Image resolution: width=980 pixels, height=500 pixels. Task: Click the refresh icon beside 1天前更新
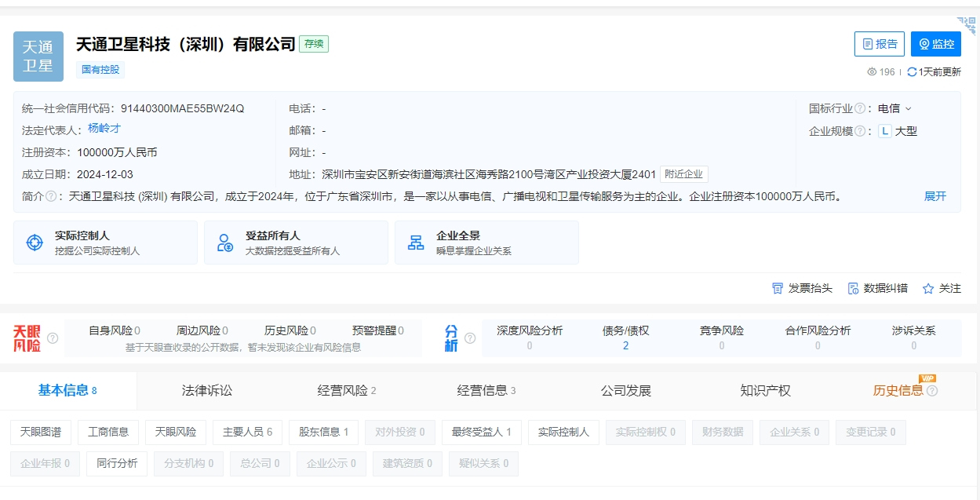click(912, 71)
